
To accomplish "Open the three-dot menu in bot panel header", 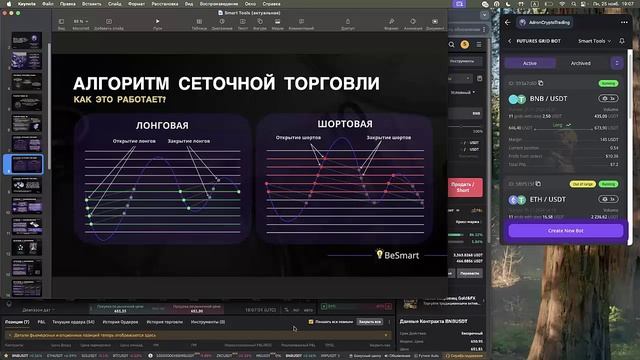I will point(624,22).
